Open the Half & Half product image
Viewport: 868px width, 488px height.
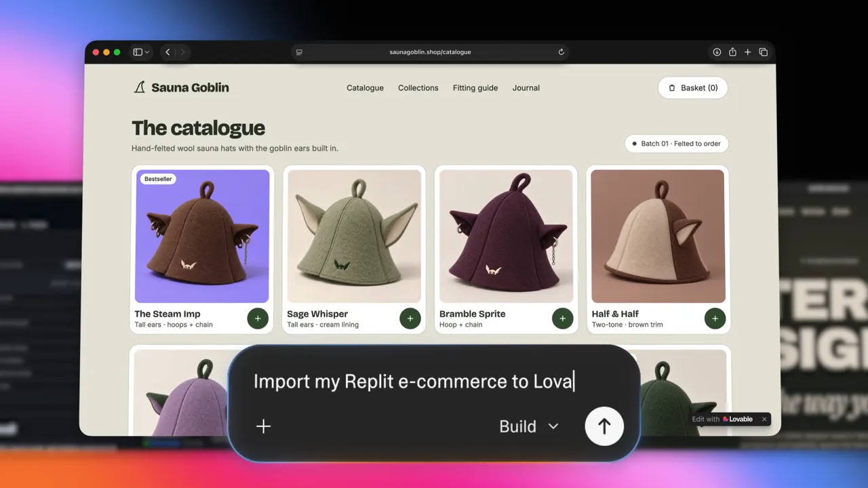[x=658, y=236]
